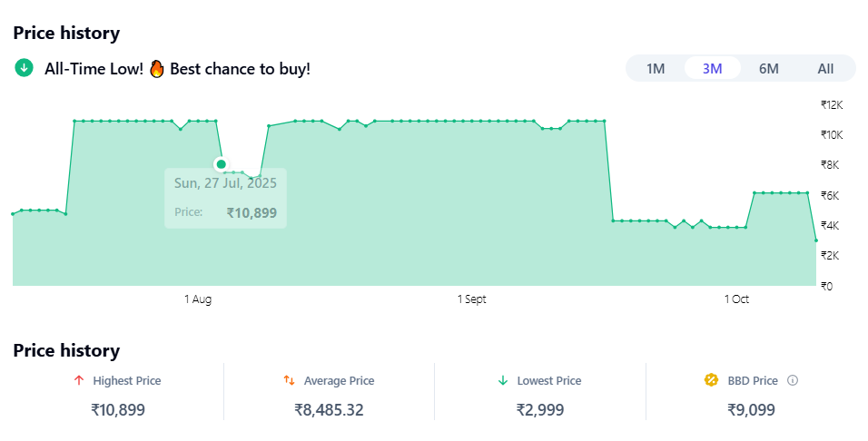The height and width of the screenshot is (441, 868).
Task: Click the ₹2,999 lowest price value
Action: [x=540, y=410]
